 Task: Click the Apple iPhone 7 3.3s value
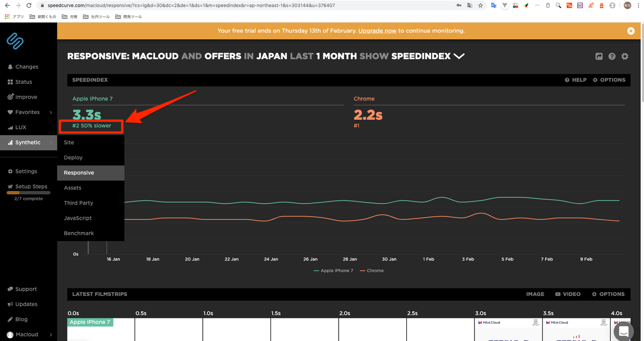(x=87, y=114)
